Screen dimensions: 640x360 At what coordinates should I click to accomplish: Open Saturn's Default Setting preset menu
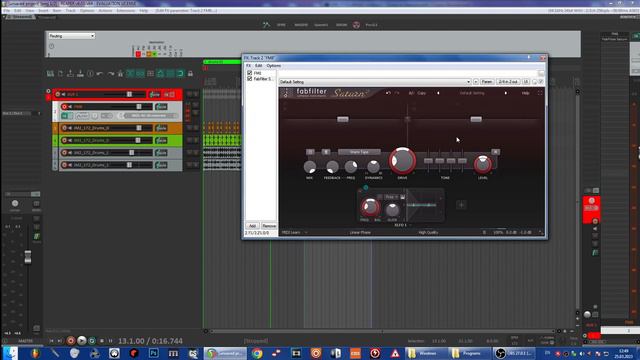(472, 93)
